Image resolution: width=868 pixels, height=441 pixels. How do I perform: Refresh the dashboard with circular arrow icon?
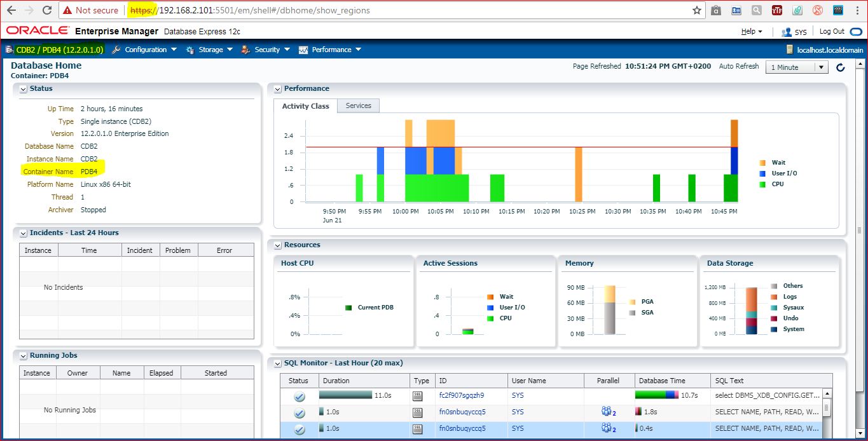click(840, 67)
